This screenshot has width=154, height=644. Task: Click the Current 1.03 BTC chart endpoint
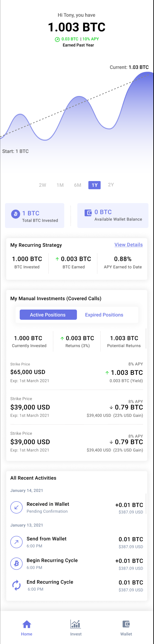[x=152, y=73]
